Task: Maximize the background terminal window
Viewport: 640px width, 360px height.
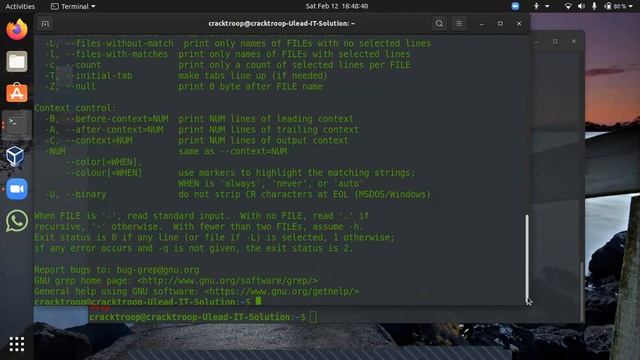Action: pyautogui.click(x=555, y=41)
